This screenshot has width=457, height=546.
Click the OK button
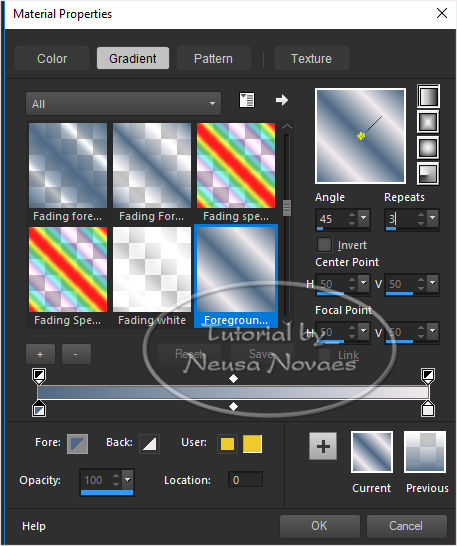click(319, 526)
